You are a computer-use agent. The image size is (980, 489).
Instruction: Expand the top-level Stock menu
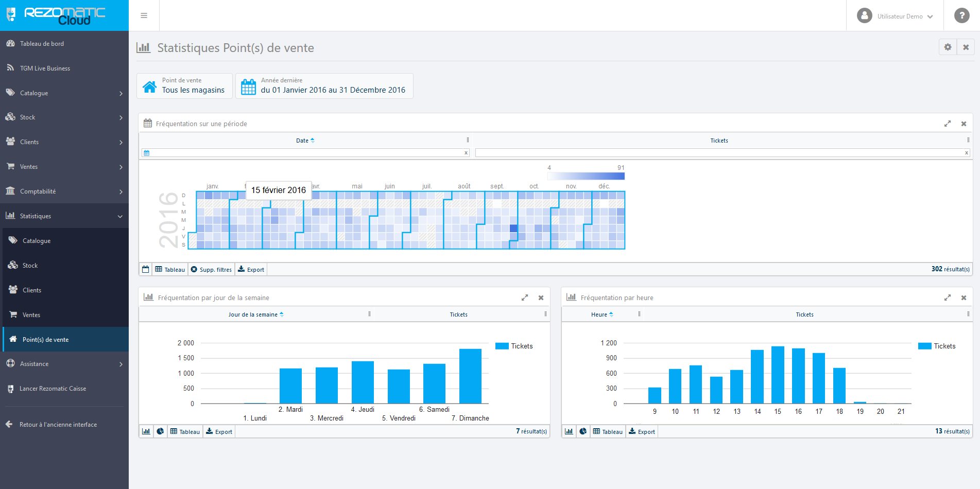pyautogui.click(x=64, y=117)
